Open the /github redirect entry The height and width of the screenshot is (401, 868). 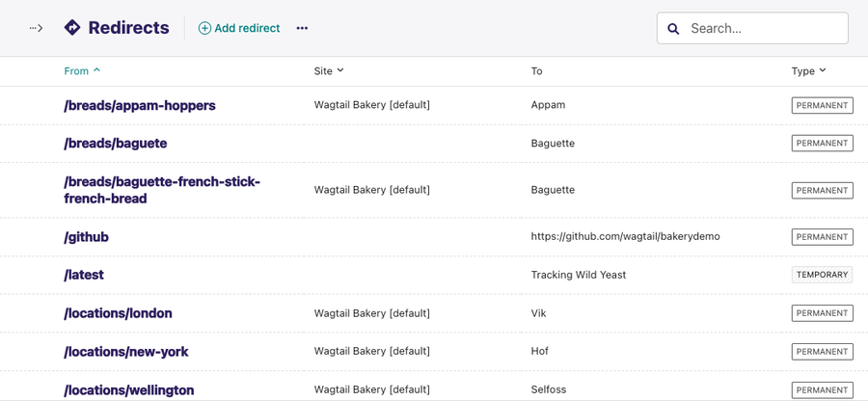tap(87, 237)
